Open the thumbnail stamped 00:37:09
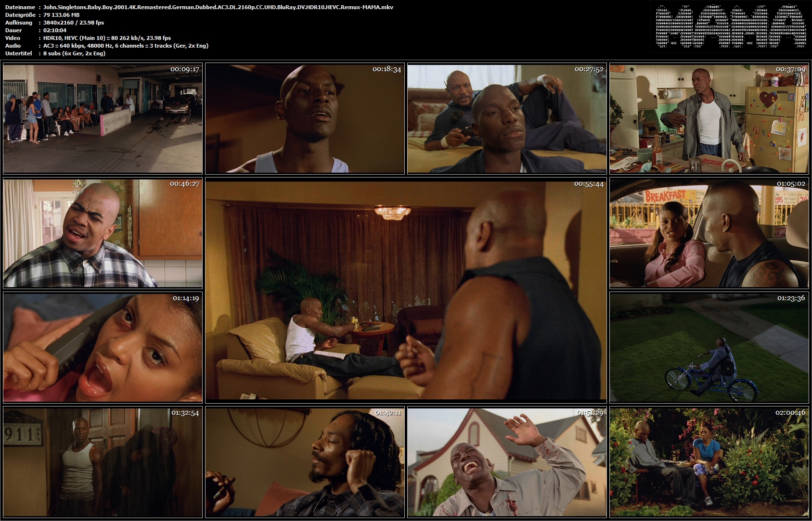Screen dimensions: 812x521 click(x=709, y=119)
